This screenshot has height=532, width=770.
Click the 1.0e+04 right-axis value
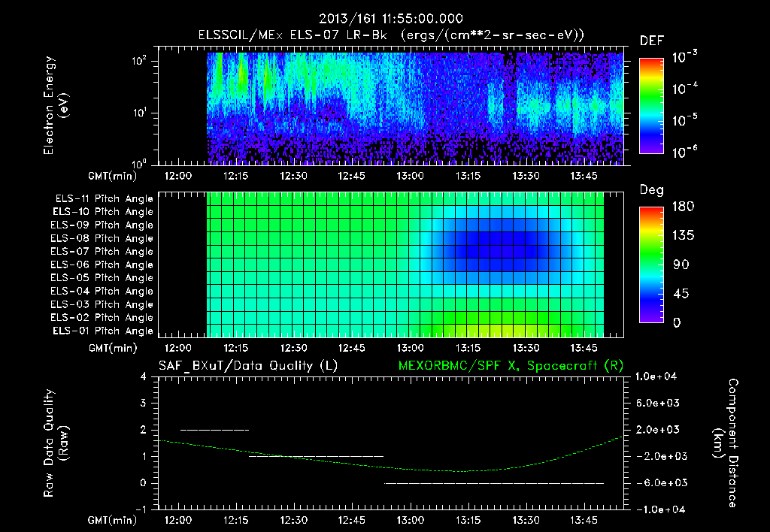(656, 376)
